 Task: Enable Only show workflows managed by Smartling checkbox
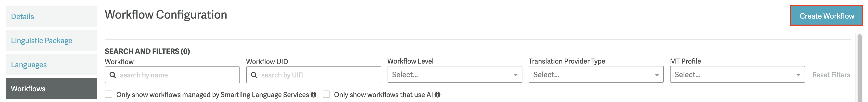coord(108,94)
